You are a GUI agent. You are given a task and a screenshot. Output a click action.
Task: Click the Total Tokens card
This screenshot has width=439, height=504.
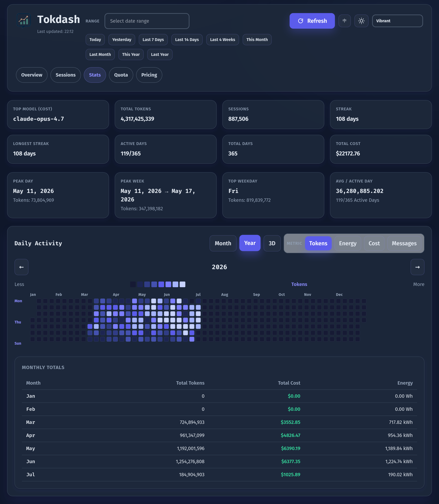point(166,115)
